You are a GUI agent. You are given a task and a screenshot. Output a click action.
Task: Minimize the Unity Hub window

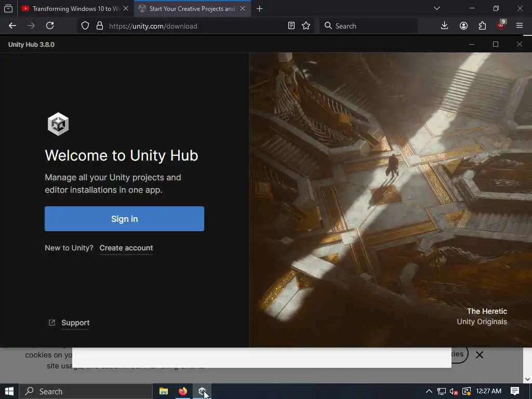[472, 45]
